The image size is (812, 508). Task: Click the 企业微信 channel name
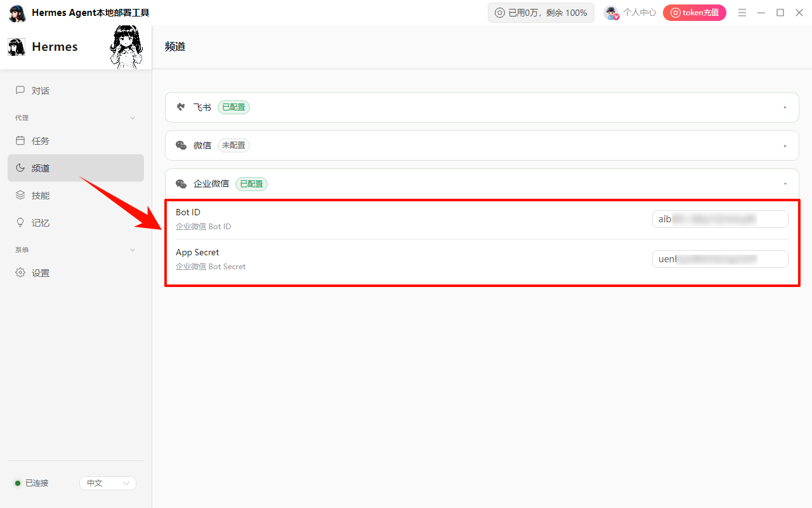click(211, 184)
